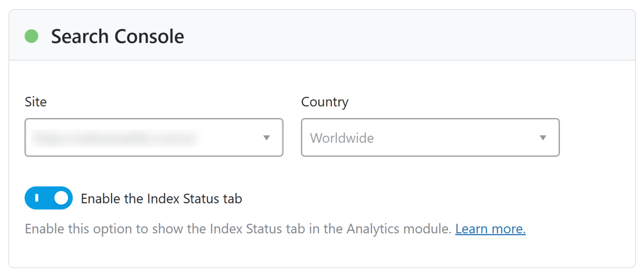Open the Learn more link
The height and width of the screenshot is (277, 644).
[490, 229]
